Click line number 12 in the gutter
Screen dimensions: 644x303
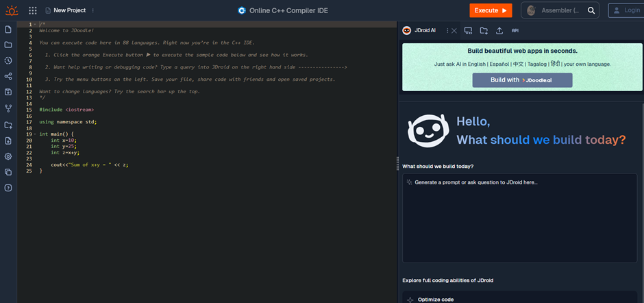tap(29, 91)
